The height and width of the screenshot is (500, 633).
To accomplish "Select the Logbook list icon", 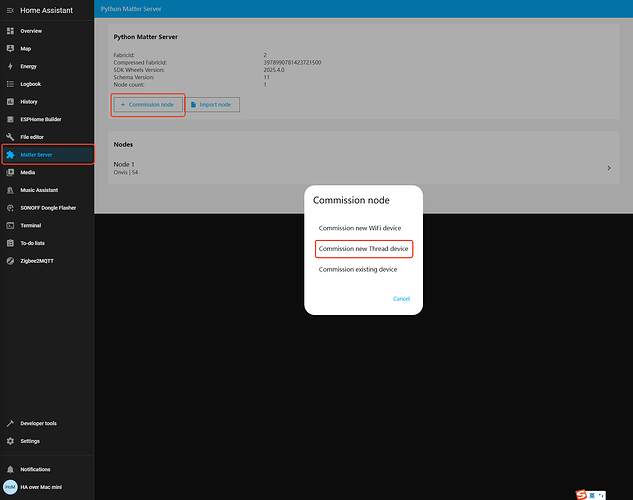I will pyautogui.click(x=10, y=84).
